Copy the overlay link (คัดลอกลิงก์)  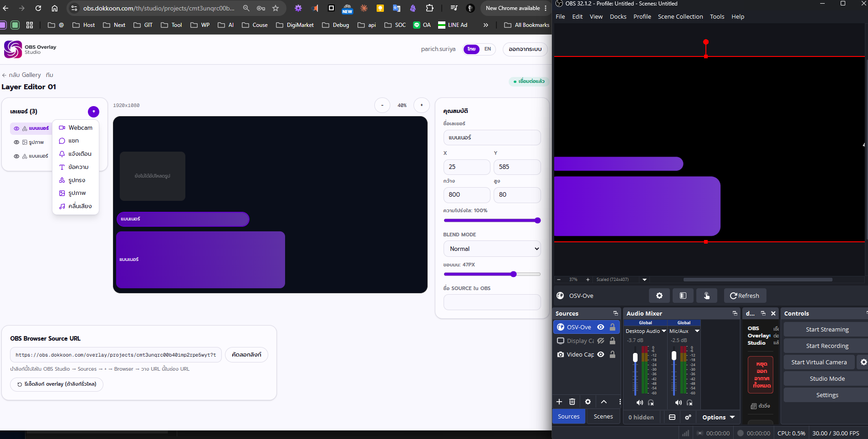tap(246, 355)
